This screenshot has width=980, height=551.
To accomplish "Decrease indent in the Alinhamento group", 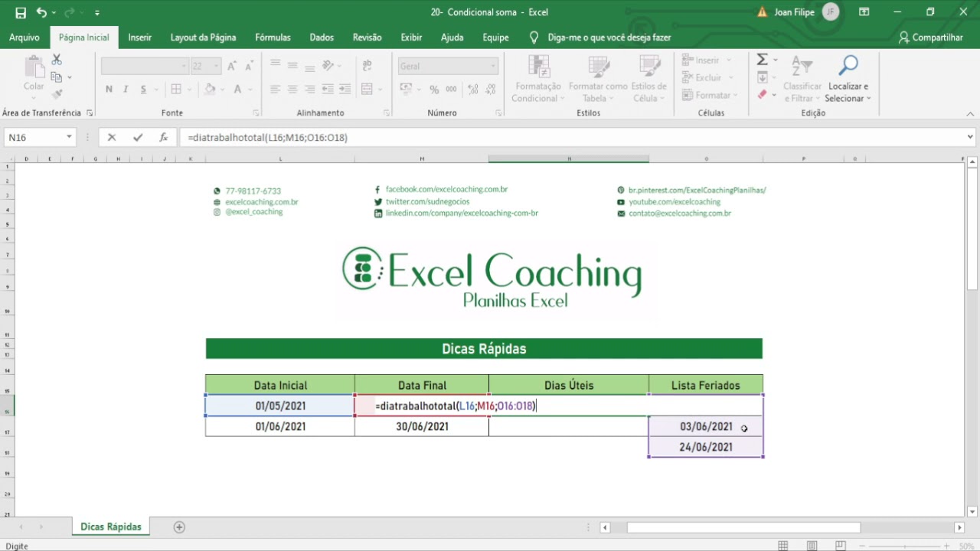I will point(328,90).
